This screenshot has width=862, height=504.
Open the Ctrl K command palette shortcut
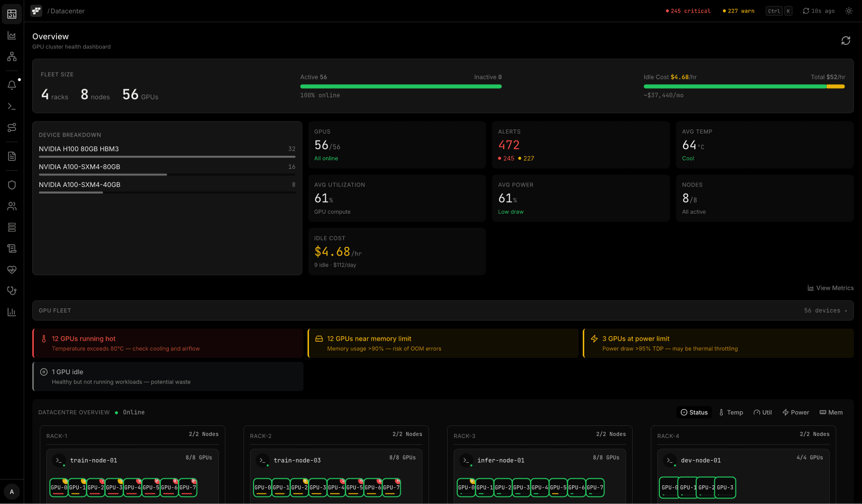[x=779, y=11]
